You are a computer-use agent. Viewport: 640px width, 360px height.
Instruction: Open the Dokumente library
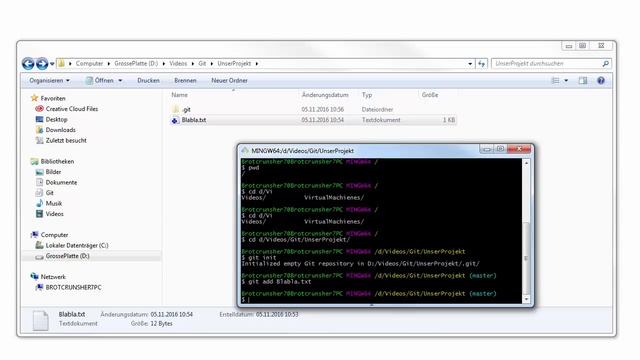(x=61, y=182)
